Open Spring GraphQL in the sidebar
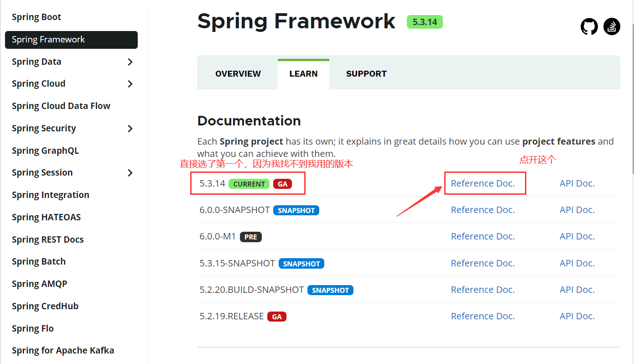This screenshot has height=364, width=634. (x=46, y=151)
